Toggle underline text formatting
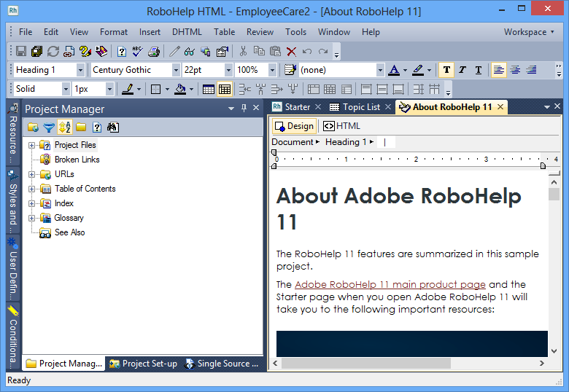 [x=479, y=70]
